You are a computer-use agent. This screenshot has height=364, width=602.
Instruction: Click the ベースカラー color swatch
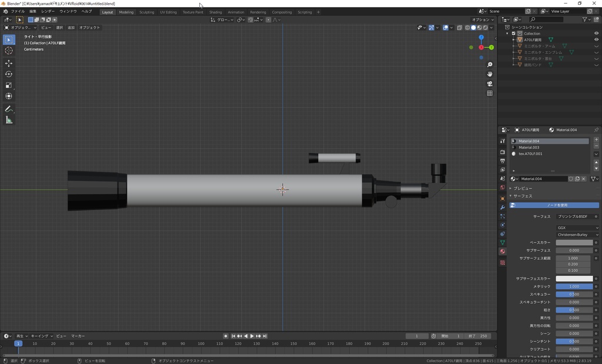point(574,243)
